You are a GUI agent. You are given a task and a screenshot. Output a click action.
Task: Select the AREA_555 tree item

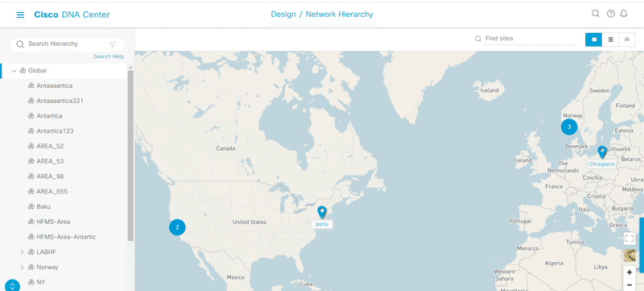click(52, 192)
